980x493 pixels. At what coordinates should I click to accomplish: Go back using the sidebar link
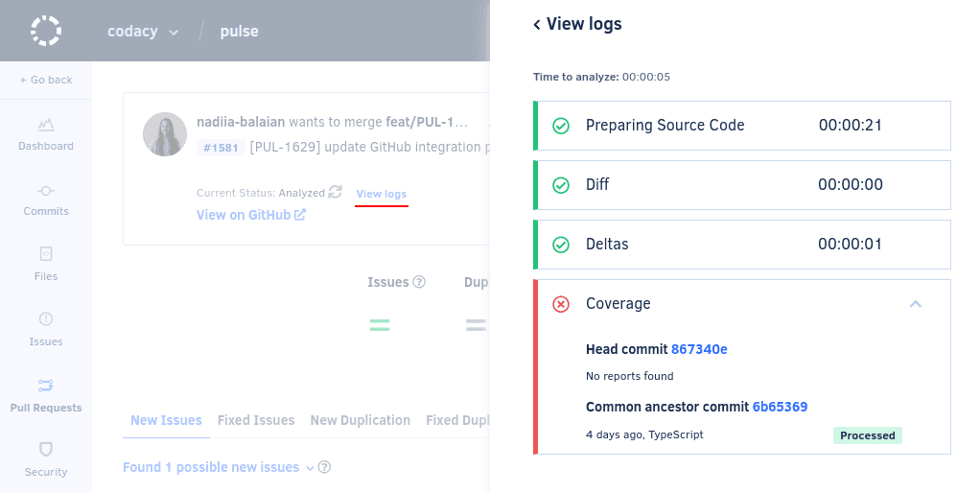pos(46,80)
